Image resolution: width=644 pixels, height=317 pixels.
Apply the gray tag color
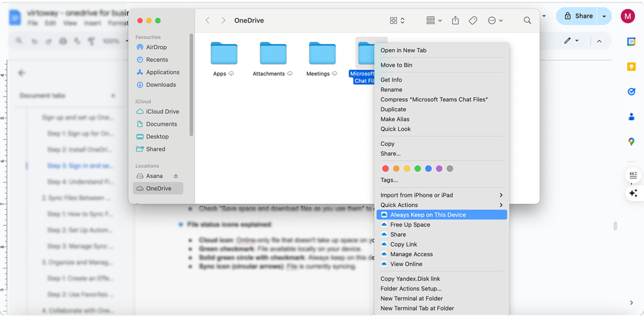point(450,169)
